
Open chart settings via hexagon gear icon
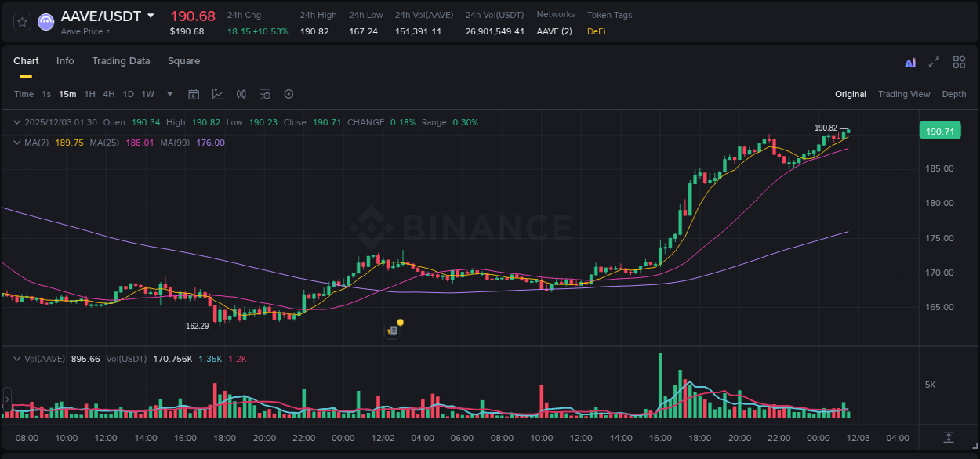(x=289, y=93)
